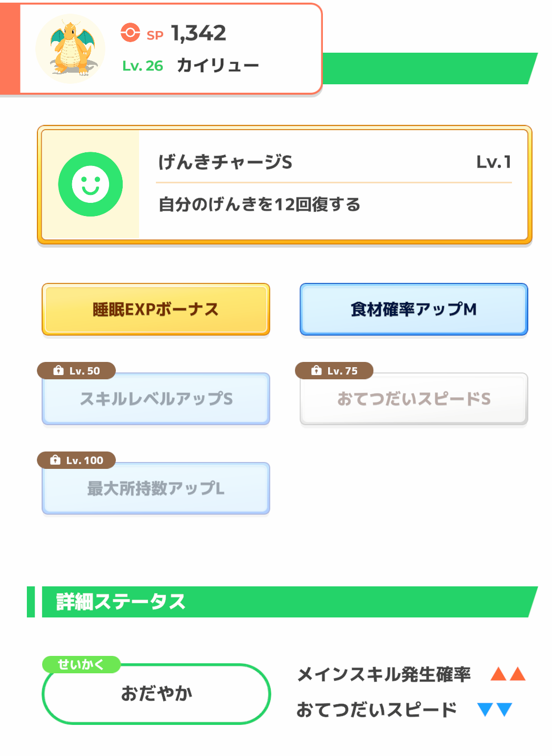Viewport: 552px width, 756px height.
Task: Tap the Dragonite portrait thumbnail
Action: pos(71,48)
